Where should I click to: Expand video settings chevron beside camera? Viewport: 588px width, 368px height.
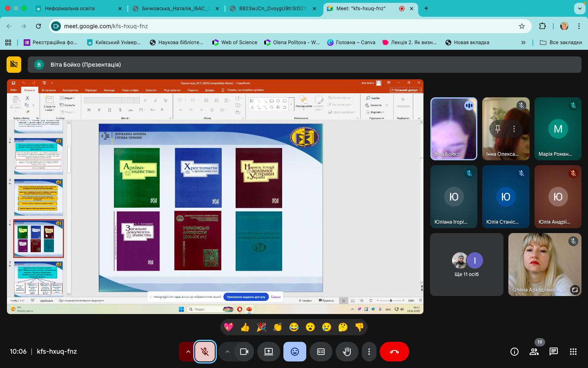[227, 352]
